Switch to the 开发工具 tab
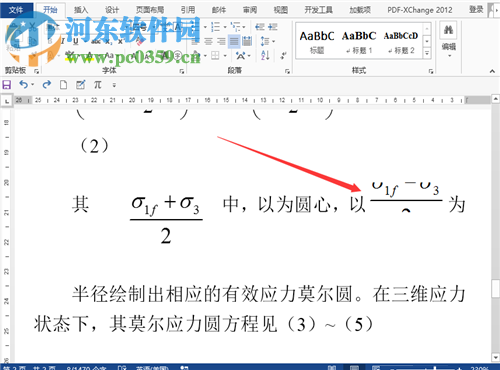500x370 pixels. click(x=318, y=10)
